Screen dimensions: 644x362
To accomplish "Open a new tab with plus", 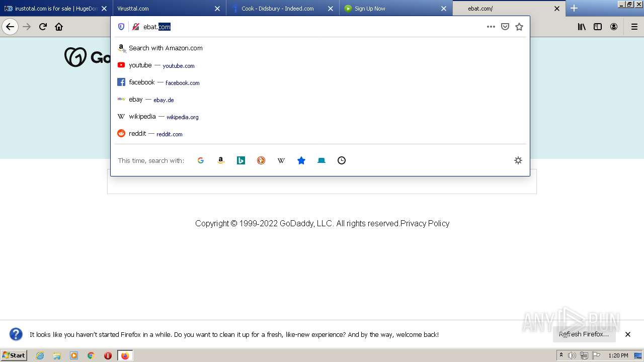I will click(x=574, y=8).
